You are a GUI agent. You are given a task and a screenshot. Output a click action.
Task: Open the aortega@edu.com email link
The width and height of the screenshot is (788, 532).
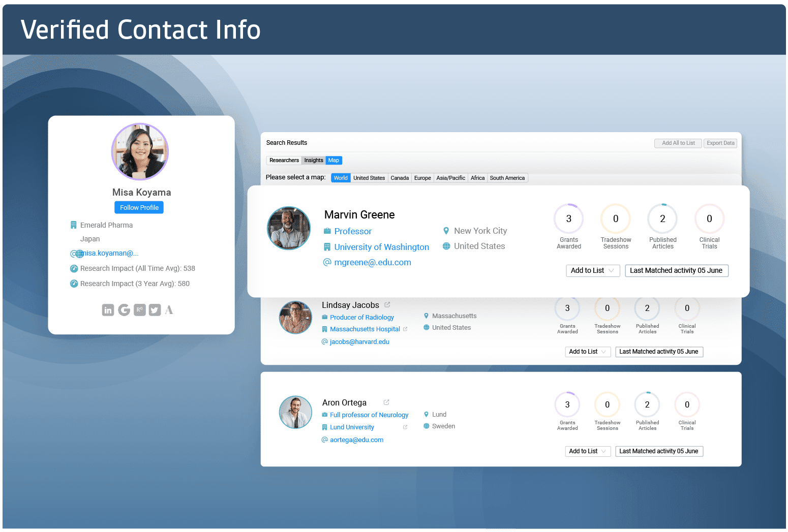coord(356,440)
